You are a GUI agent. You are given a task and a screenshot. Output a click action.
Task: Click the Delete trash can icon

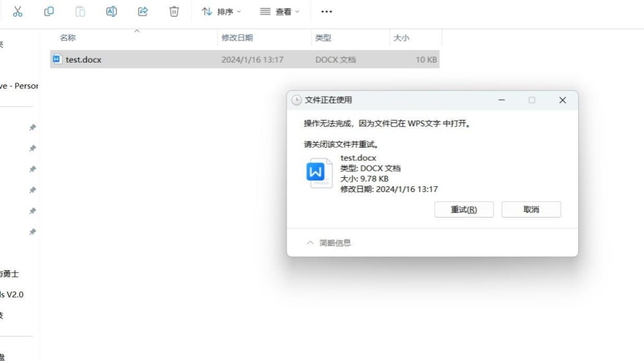tap(174, 12)
